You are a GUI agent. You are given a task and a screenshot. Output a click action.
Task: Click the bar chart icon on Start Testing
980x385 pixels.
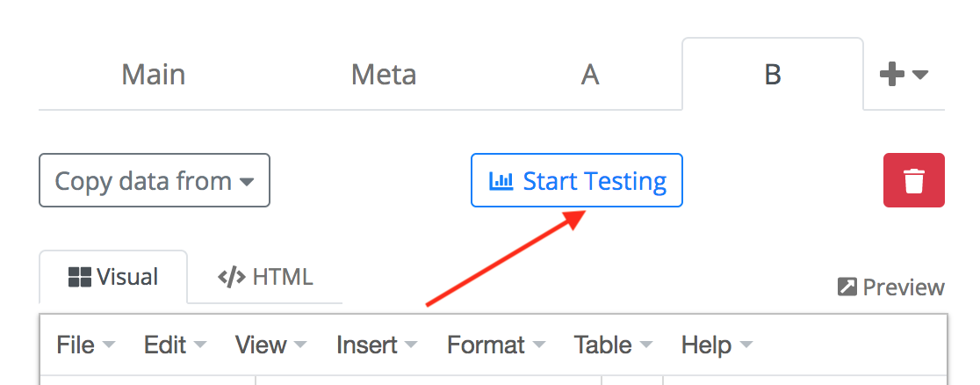coord(501,182)
